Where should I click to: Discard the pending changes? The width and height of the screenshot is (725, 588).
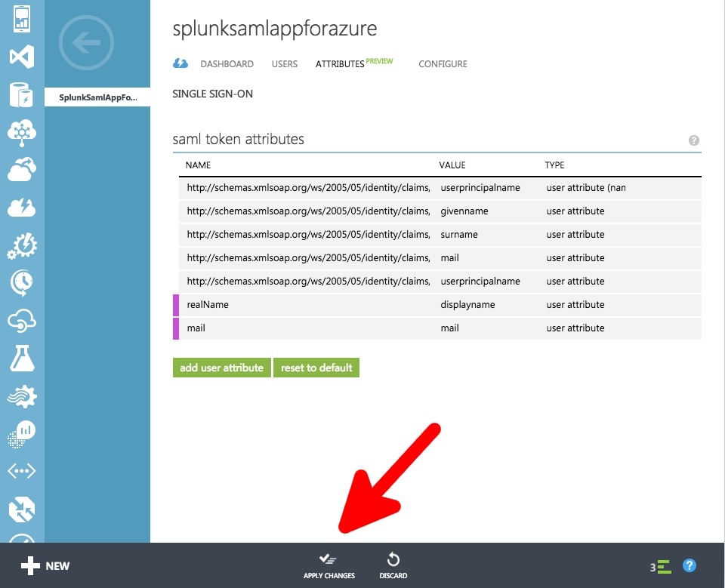[x=393, y=565]
